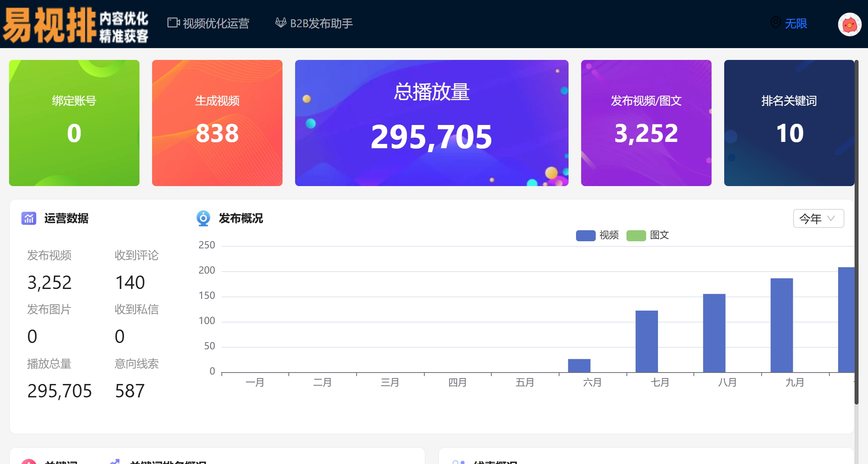Click the blue 视频 legend swatch
Screen dimensions: 868x464
pyautogui.click(x=585, y=236)
